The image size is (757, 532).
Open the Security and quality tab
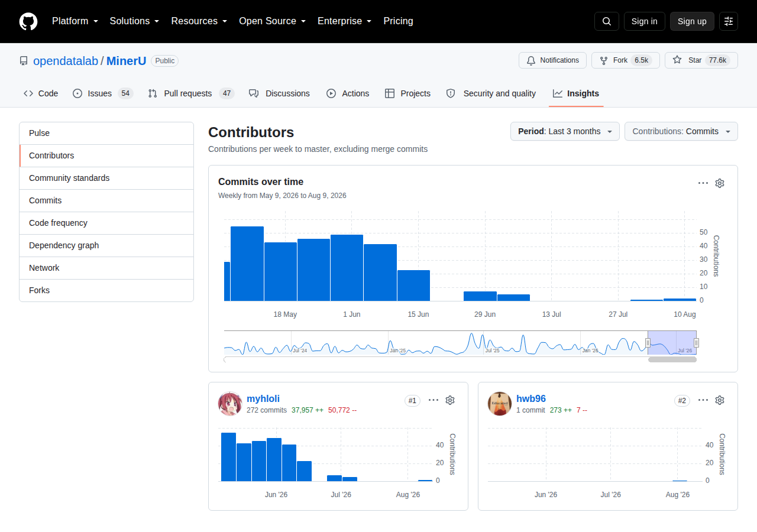pos(491,93)
